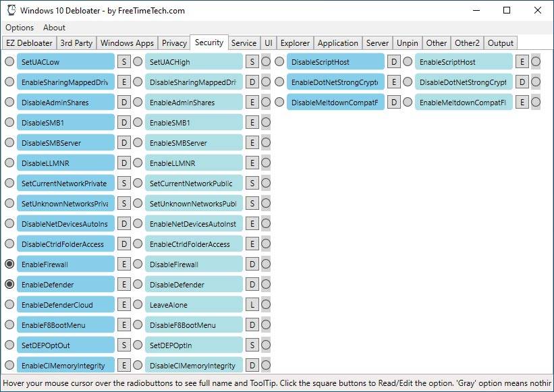
Task: Click the D button for DisableCtrldFolderAccess
Action: pyautogui.click(x=124, y=244)
